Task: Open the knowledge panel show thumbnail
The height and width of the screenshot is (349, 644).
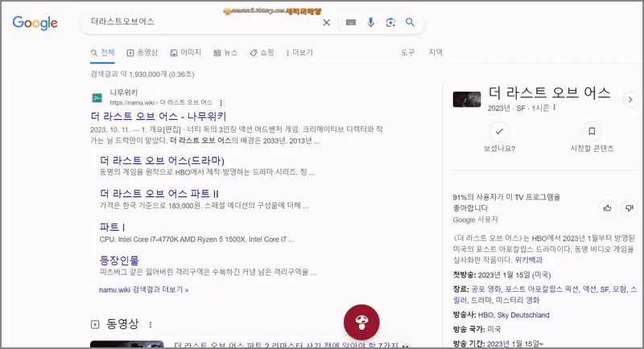Action: [x=467, y=100]
